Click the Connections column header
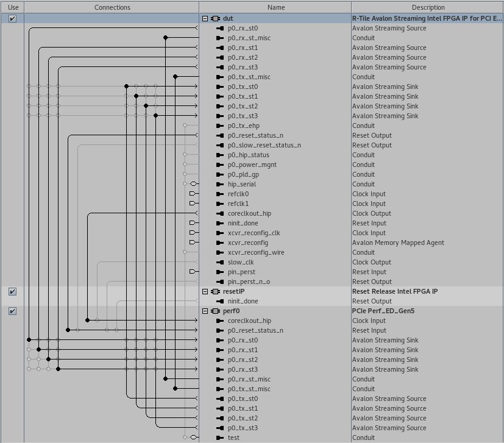504x443 pixels. coord(112,7)
